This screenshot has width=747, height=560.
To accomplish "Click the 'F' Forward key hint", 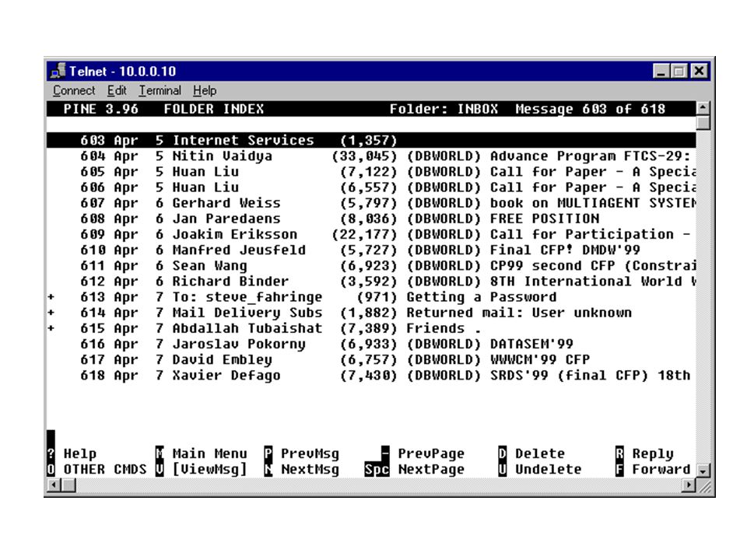I will pyautogui.click(x=620, y=470).
